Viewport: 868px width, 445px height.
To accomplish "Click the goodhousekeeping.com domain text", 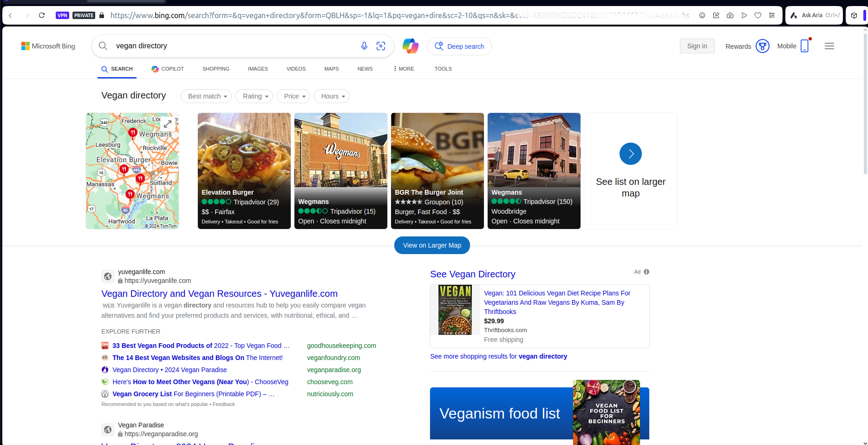I will [x=341, y=346].
